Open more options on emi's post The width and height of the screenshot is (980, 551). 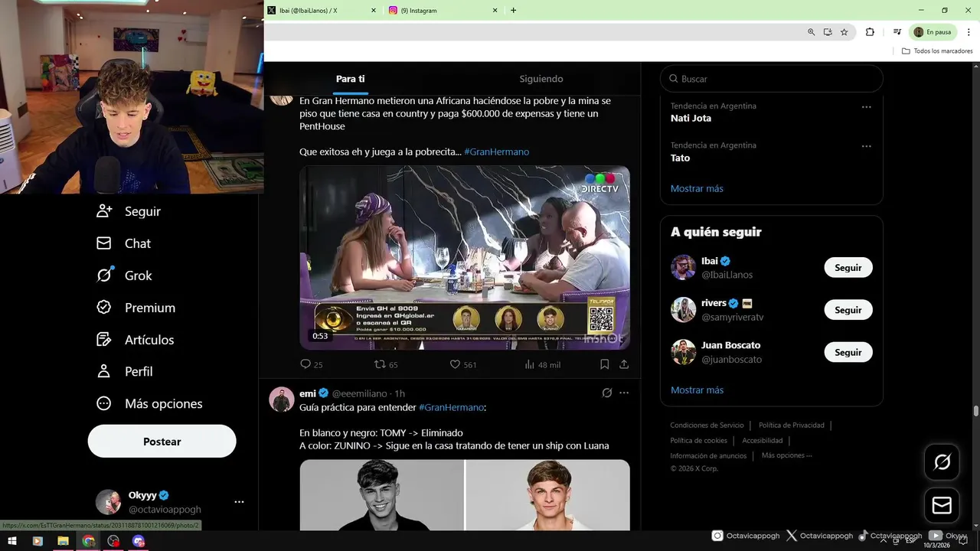pyautogui.click(x=624, y=393)
